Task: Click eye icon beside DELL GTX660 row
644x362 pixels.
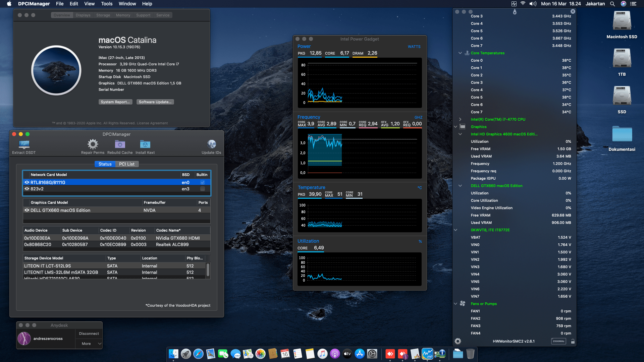Action: pos(27,210)
